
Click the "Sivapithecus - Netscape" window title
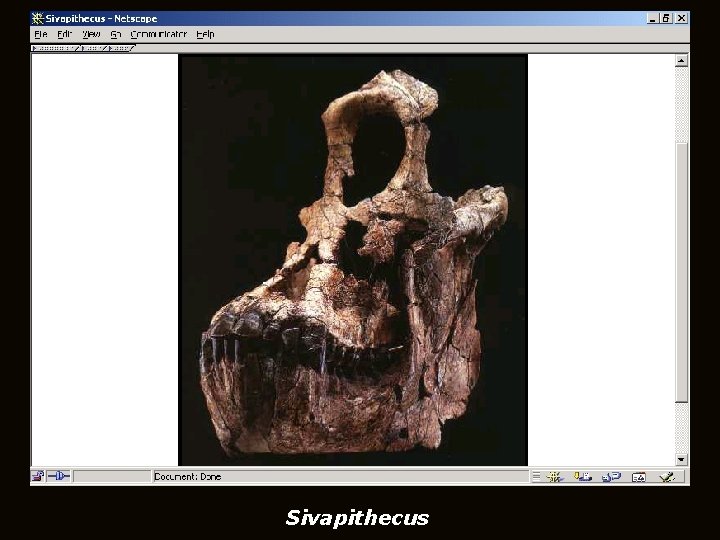point(101,19)
